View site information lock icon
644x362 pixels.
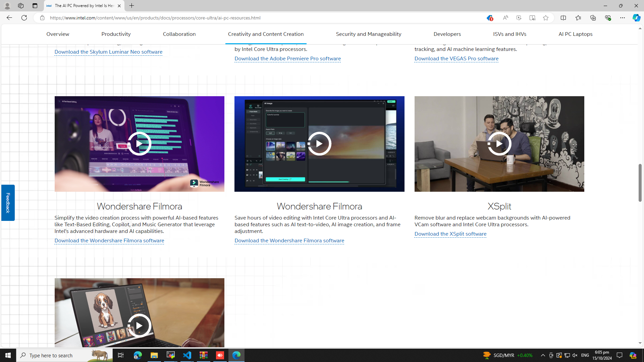(42, 18)
